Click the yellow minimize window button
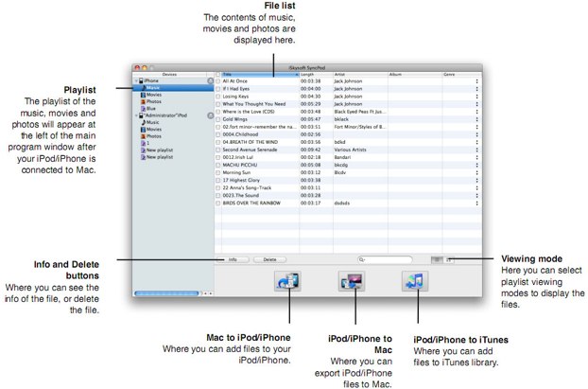 (145, 68)
